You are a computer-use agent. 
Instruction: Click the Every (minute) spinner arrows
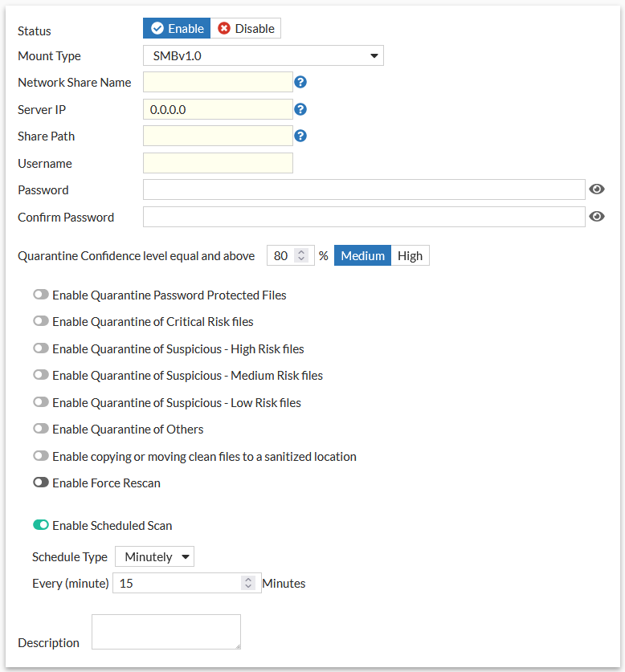point(248,584)
